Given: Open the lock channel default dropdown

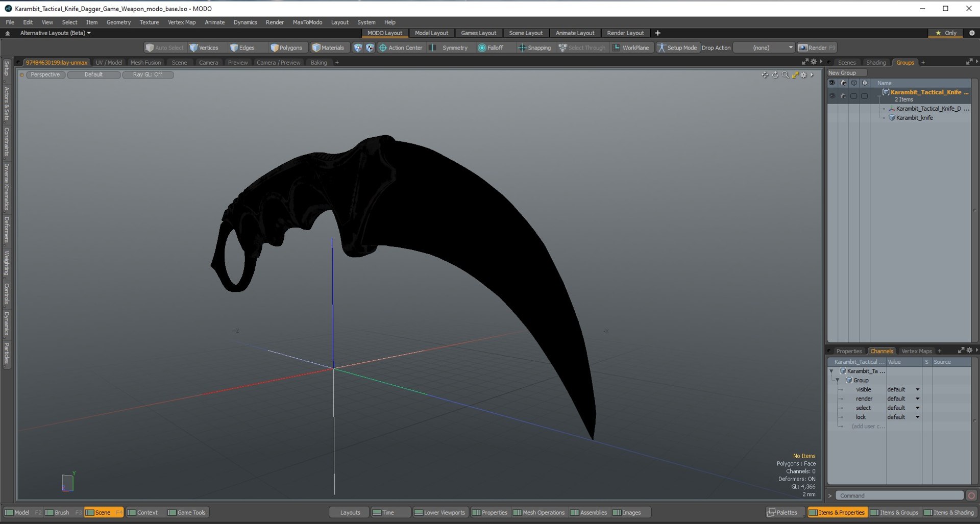Looking at the screenshot, I should click(x=903, y=417).
